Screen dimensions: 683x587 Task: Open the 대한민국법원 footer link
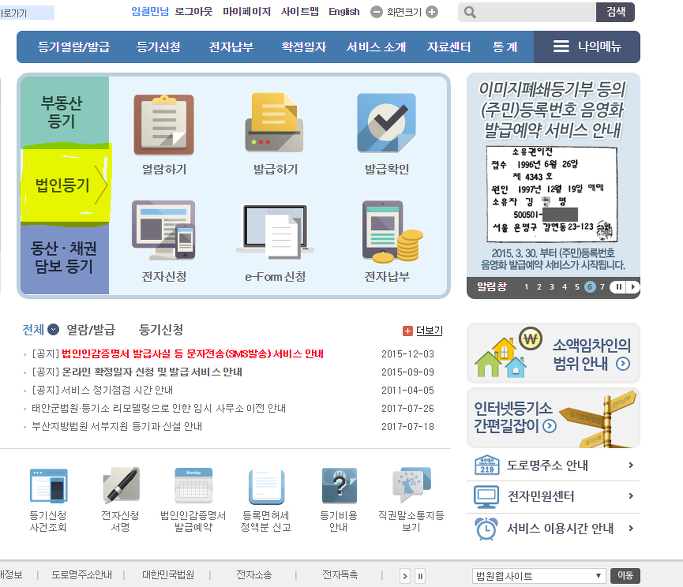click(168, 575)
